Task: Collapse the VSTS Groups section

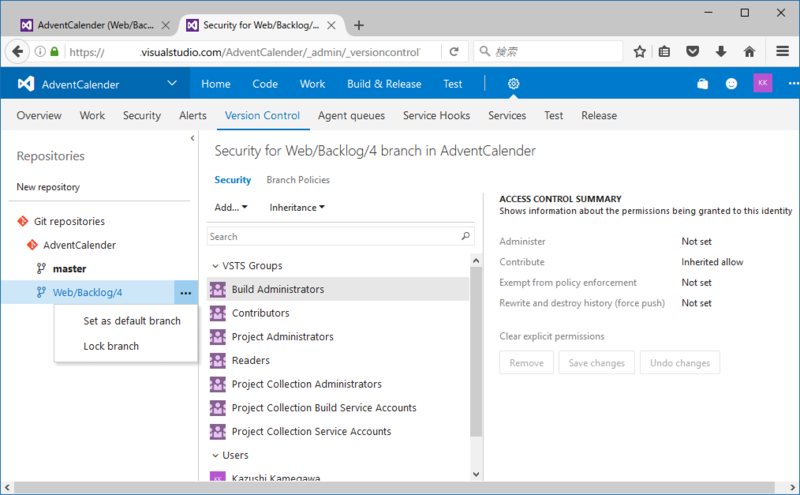Action: [215, 266]
